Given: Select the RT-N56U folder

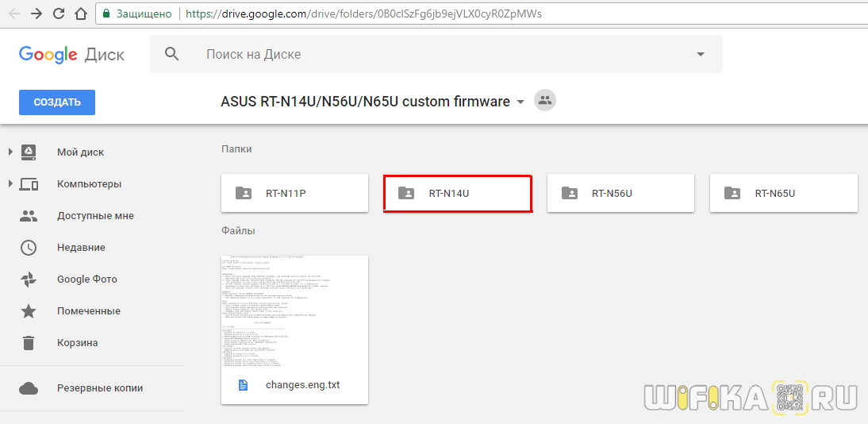Looking at the screenshot, I should pos(620,193).
